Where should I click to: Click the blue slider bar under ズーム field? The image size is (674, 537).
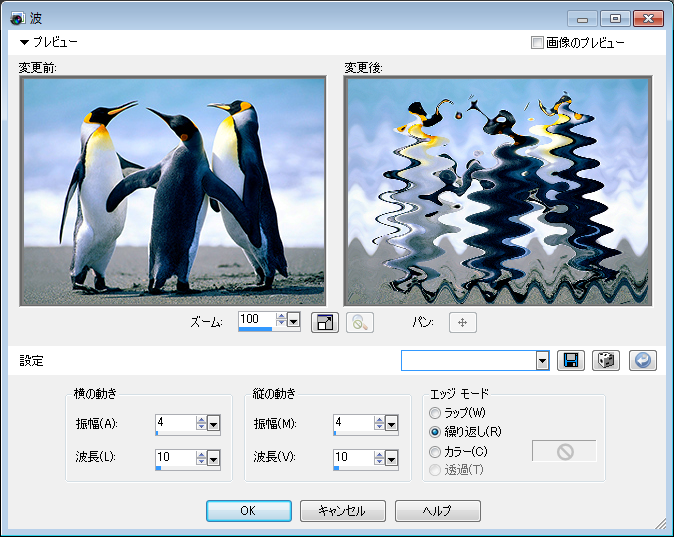tap(255, 329)
